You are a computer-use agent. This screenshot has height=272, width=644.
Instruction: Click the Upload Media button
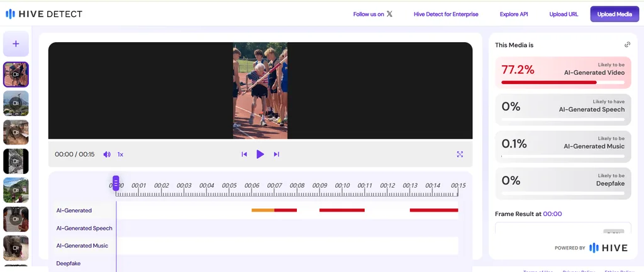[x=614, y=14]
